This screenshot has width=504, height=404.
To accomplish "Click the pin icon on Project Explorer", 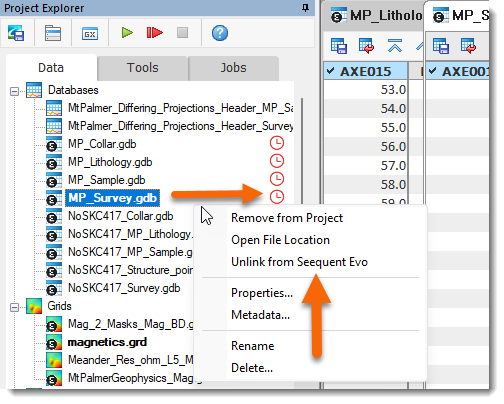I will coord(305,8).
